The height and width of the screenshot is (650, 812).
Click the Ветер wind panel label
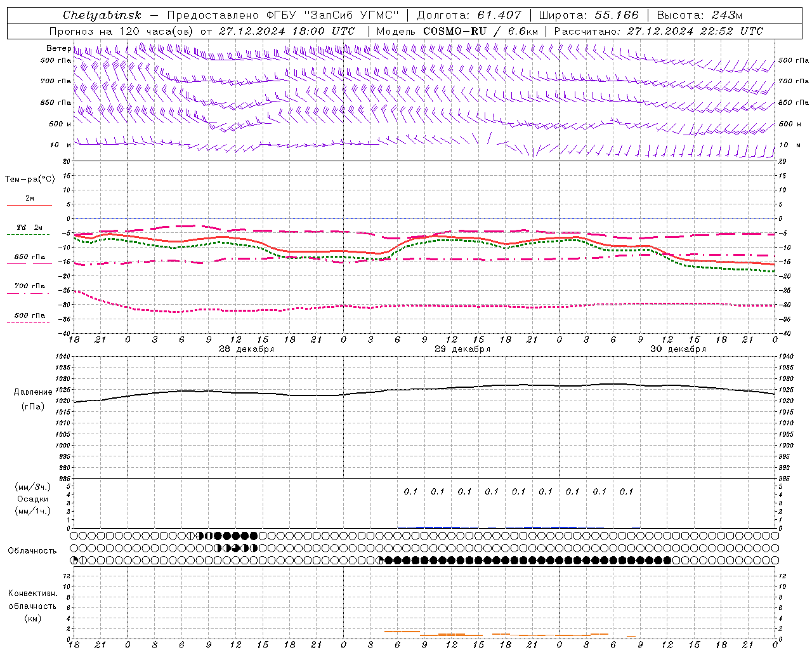pyautogui.click(x=58, y=48)
